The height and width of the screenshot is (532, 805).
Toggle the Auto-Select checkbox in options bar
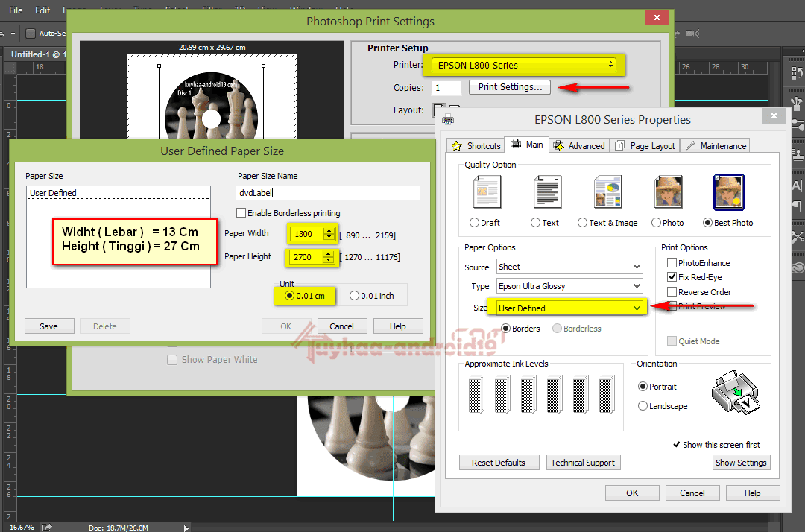click(x=31, y=34)
